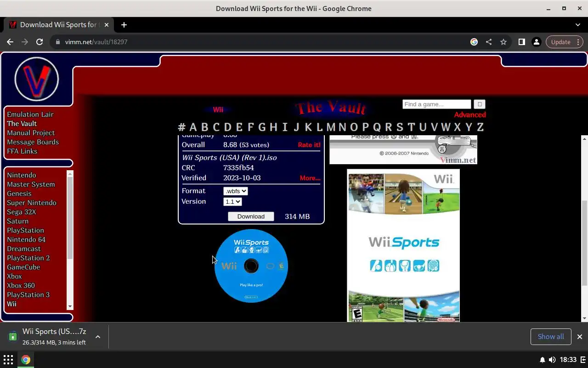Select Wii in the systems list
Viewport: 588px width, 368px height.
click(11, 304)
